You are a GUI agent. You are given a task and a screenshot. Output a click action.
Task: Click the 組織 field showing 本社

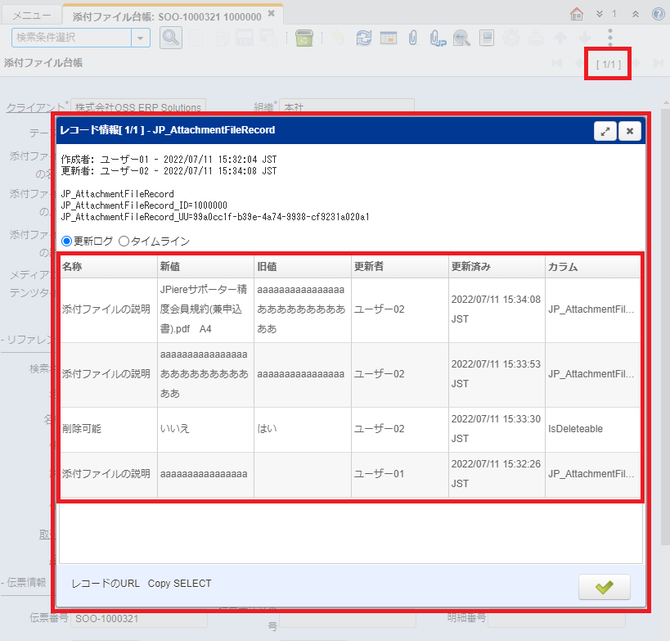pyautogui.click(x=347, y=106)
